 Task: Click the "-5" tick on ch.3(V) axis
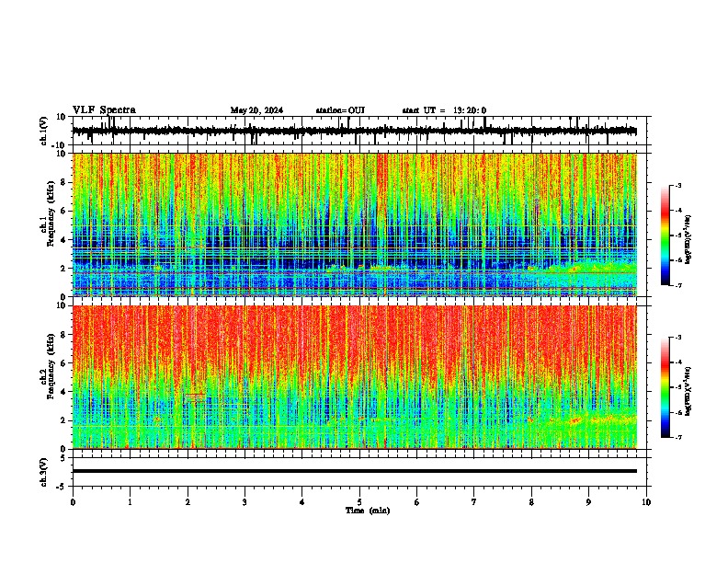tap(62, 487)
